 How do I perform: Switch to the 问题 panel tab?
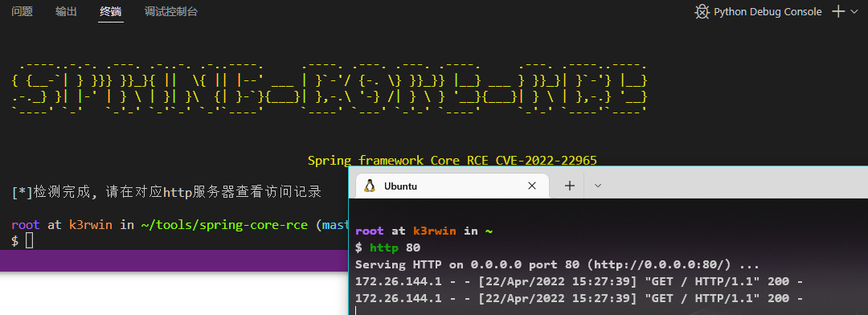pyautogui.click(x=23, y=11)
